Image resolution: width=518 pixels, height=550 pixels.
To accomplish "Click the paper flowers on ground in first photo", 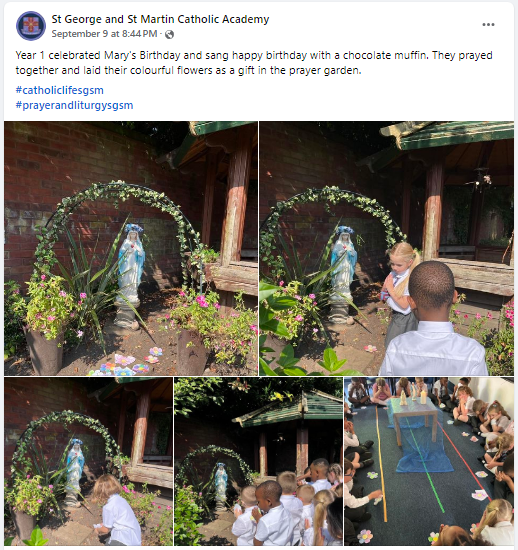I will click(127, 363).
